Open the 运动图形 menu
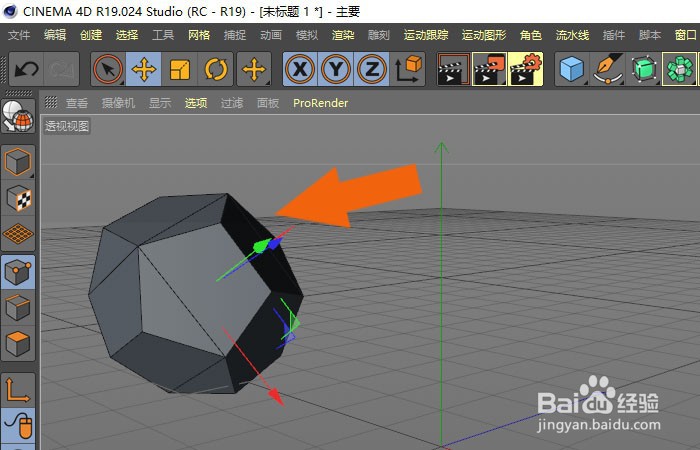The height and width of the screenshot is (450, 700). (484, 35)
